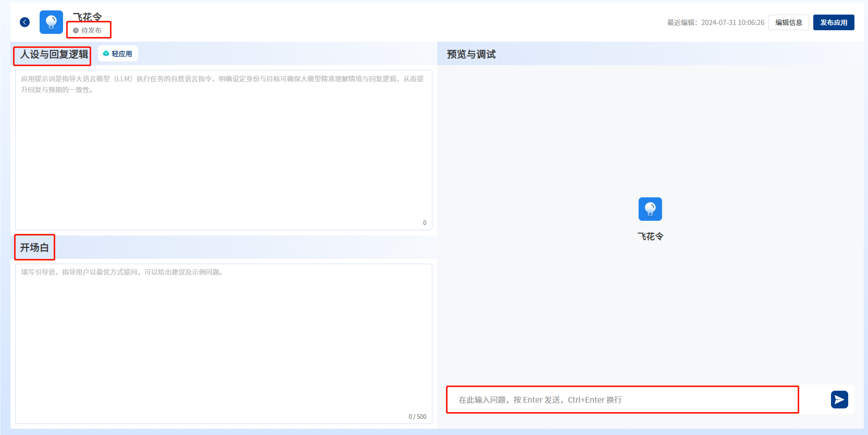Open 编辑信息 to edit app info

tap(788, 22)
